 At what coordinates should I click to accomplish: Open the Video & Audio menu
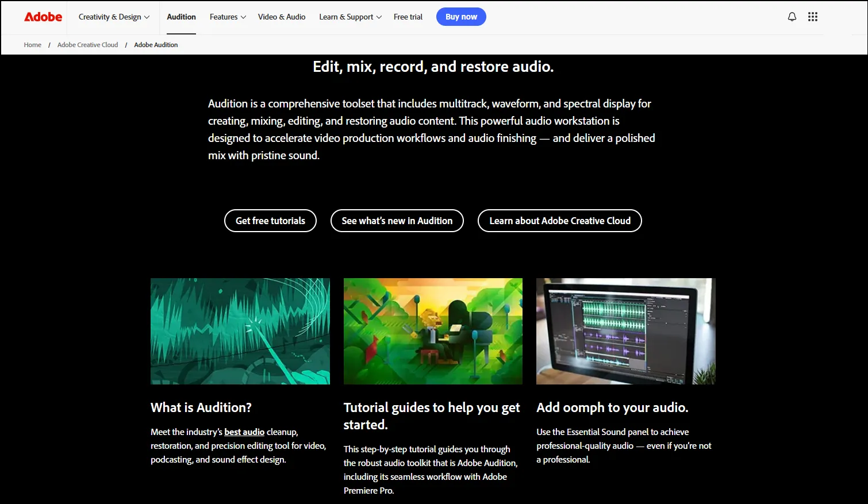coord(282,17)
